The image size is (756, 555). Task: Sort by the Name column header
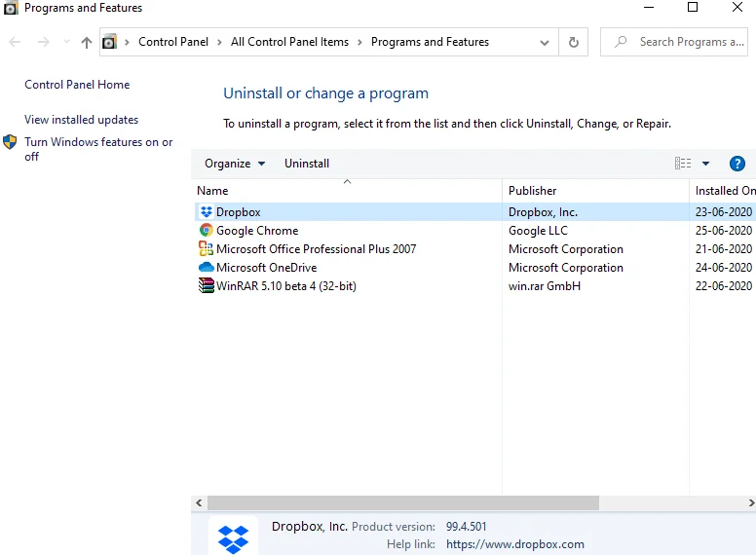click(x=346, y=191)
